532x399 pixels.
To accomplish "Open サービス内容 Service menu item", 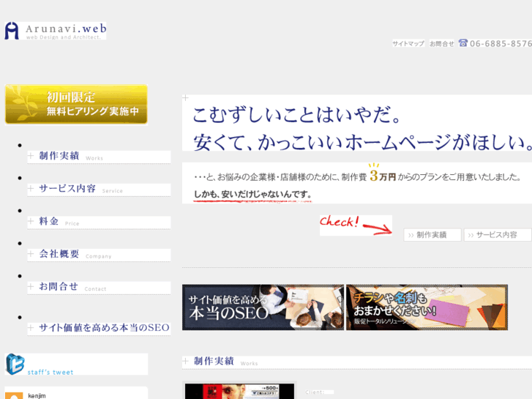I will 99,189.
